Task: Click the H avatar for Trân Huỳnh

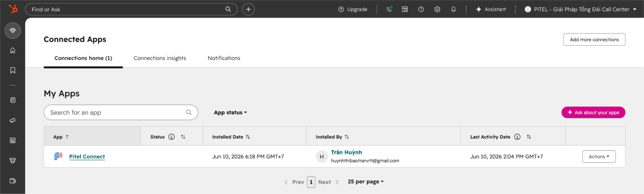Action: [321, 157]
